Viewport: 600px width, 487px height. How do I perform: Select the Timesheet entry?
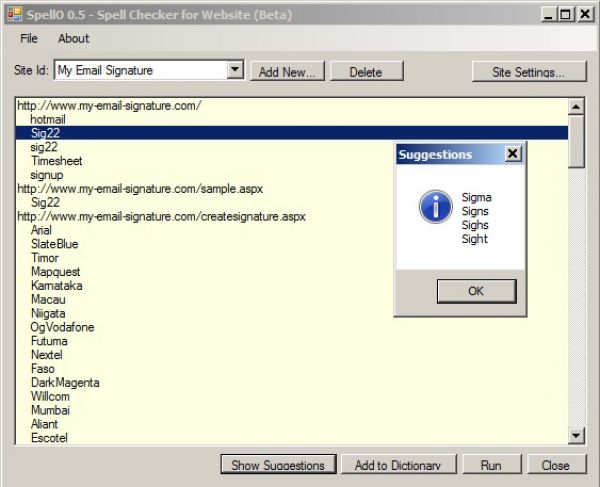pyautogui.click(x=57, y=161)
